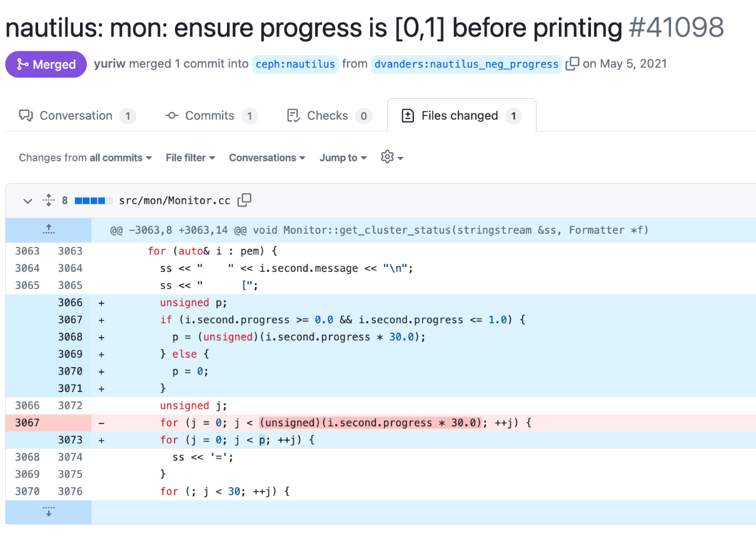The image size is (756, 534).
Task: Open the Jump to dropdown
Action: click(x=343, y=158)
